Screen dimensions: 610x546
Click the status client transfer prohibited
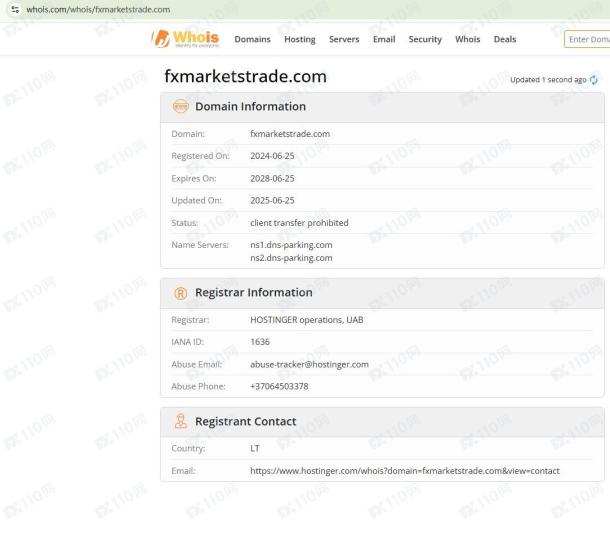299,223
